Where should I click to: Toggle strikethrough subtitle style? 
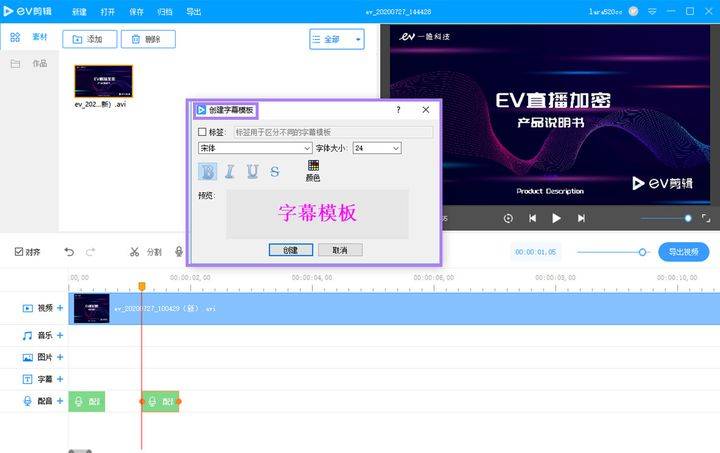275,171
